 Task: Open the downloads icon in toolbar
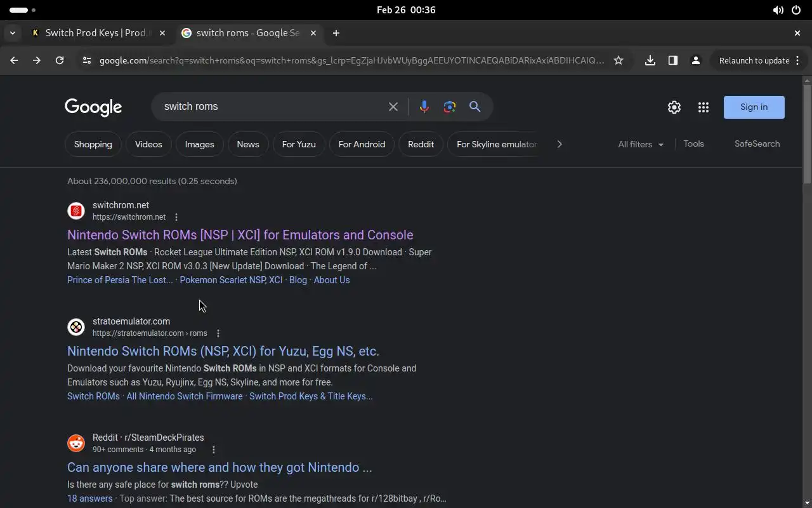(x=650, y=60)
